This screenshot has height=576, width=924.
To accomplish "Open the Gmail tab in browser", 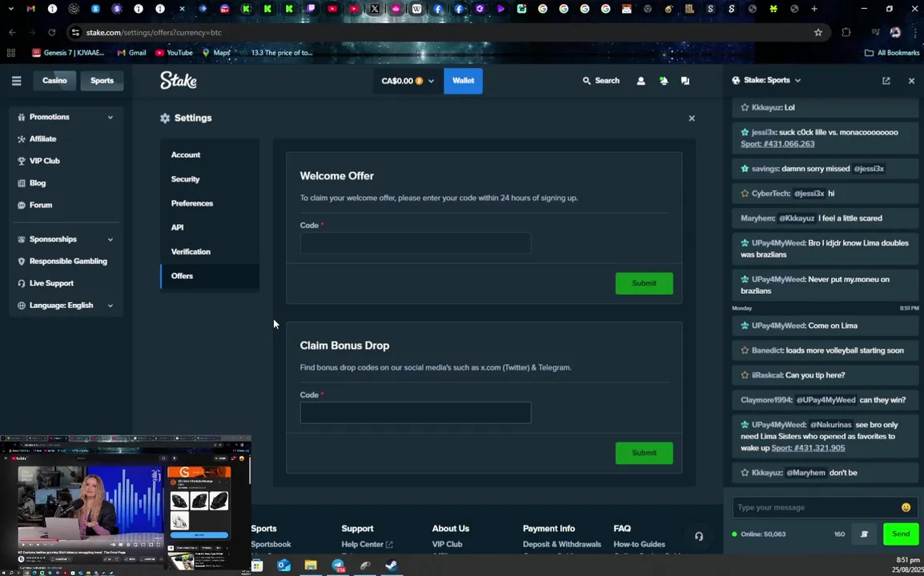I will pyautogui.click(x=30, y=9).
